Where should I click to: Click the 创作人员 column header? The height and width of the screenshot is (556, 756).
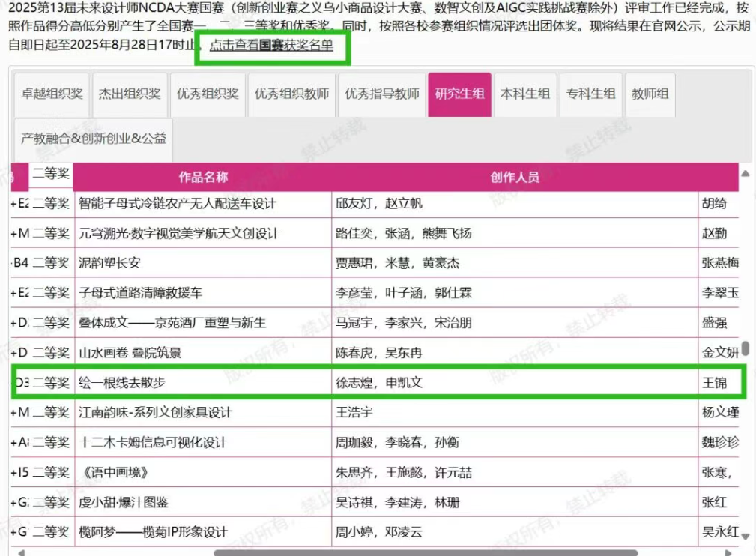click(x=515, y=177)
